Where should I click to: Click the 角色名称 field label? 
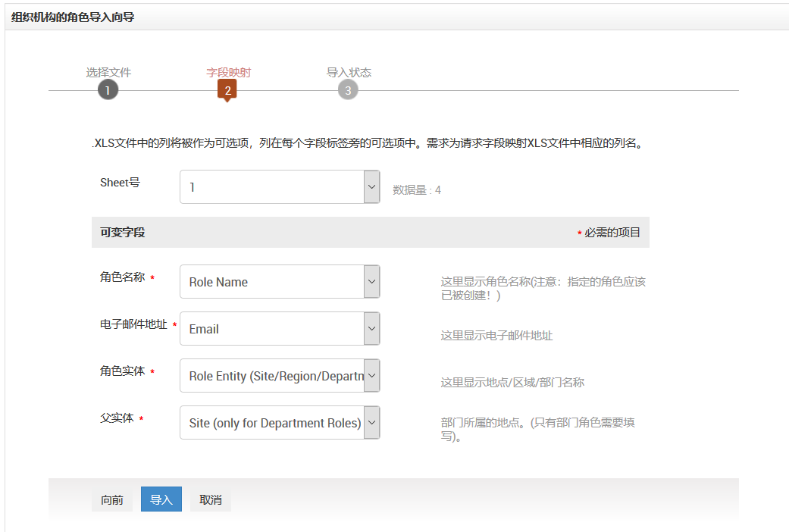[x=122, y=277]
